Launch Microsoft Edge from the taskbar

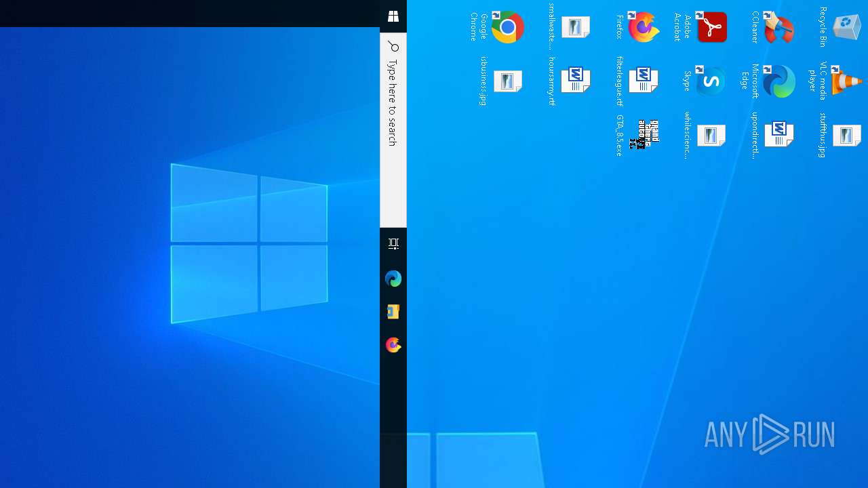click(393, 279)
